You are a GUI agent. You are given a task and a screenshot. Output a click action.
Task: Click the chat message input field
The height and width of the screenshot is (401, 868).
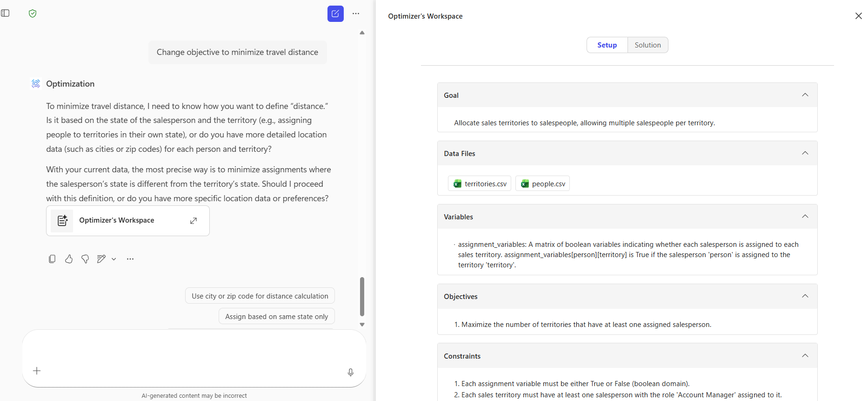click(194, 349)
